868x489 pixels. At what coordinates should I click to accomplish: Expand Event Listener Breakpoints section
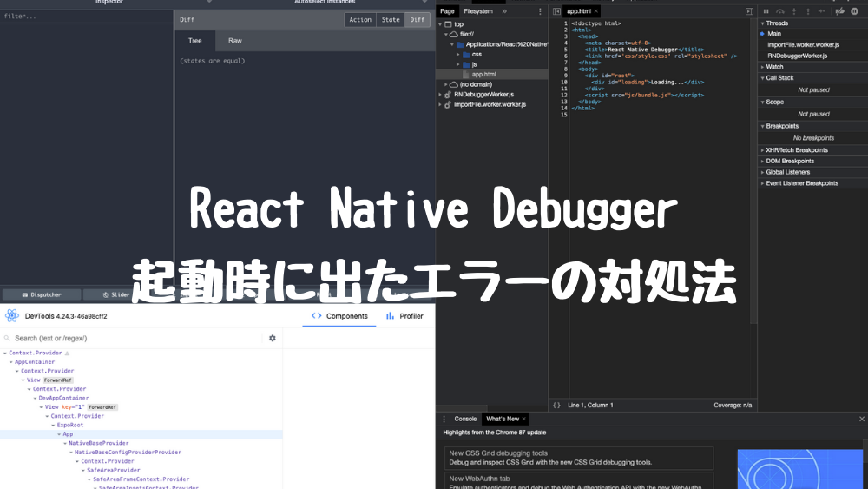coord(762,183)
